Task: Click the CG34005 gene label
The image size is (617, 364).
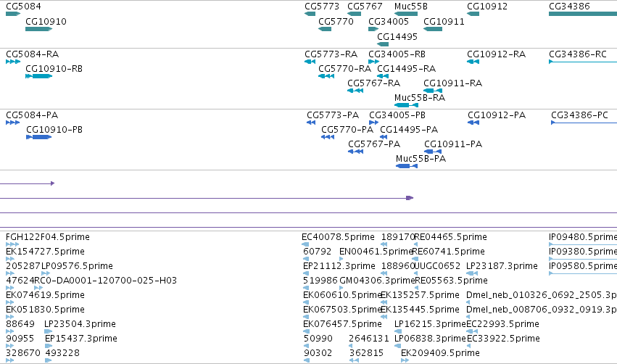Action: (x=389, y=22)
